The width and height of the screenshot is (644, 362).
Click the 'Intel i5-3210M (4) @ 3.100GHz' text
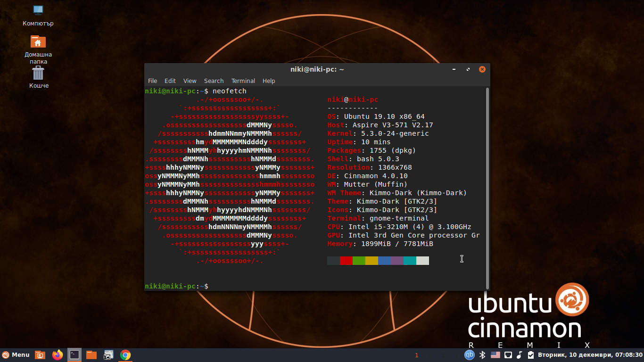coord(410,227)
